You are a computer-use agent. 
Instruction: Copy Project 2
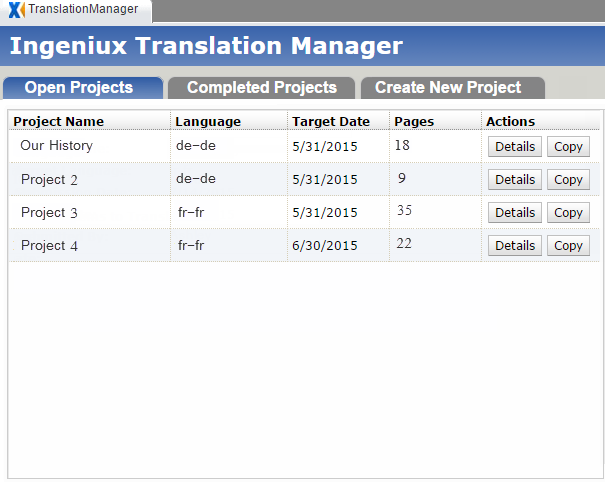click(568, 179)
